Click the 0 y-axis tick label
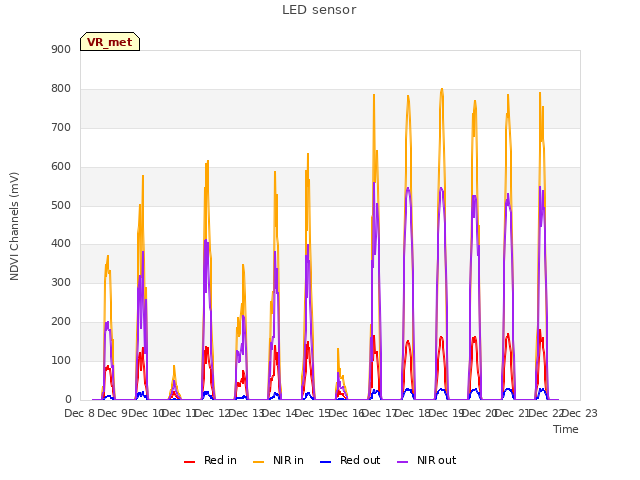640x480 pixels. pyautogui.click(x=68, y=400)
